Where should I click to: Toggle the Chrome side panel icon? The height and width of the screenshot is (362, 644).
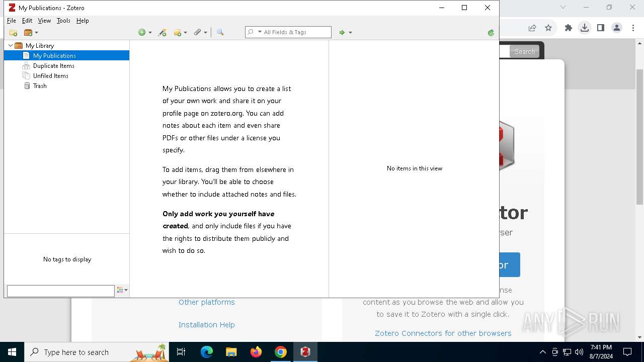601,28
